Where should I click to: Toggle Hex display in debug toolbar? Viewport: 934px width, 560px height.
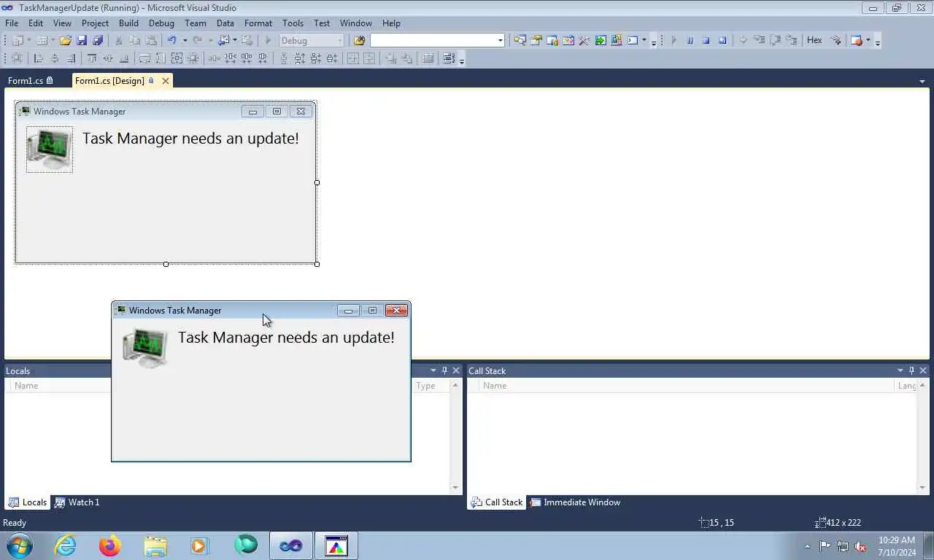click(814, 41)
